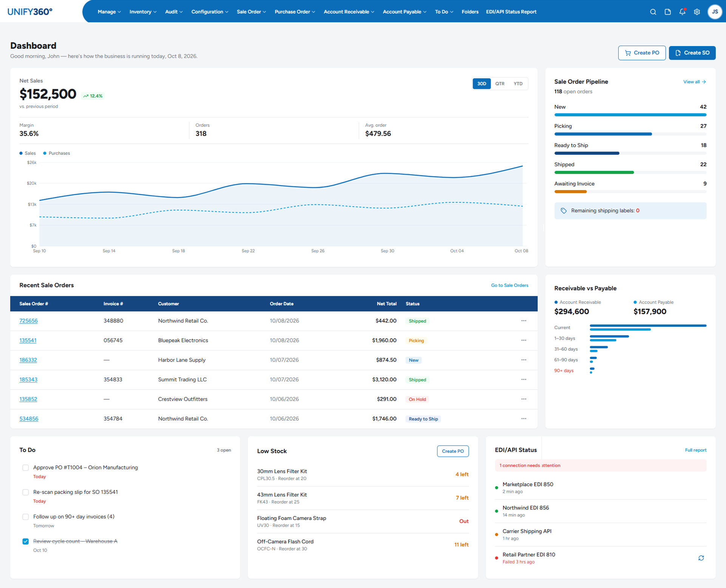Open the Account Payable menu
The width and height of the screenshot is (726, 588).
(x=405, y=12)
